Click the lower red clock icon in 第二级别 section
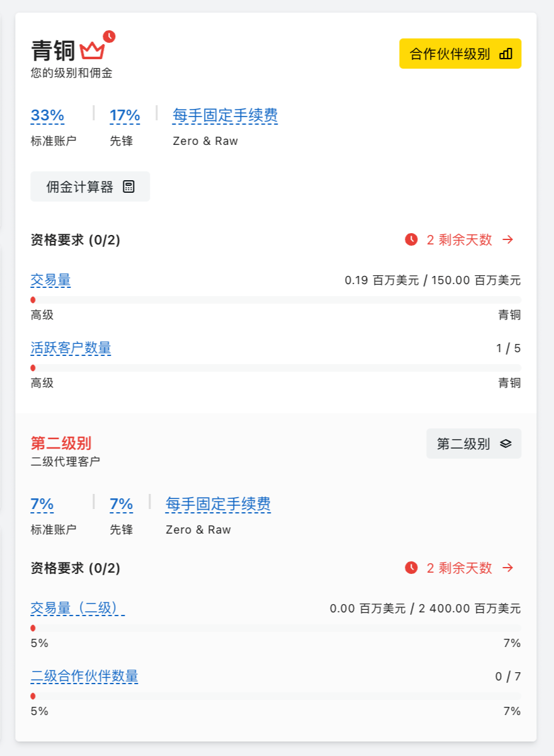 click(411, 568)
